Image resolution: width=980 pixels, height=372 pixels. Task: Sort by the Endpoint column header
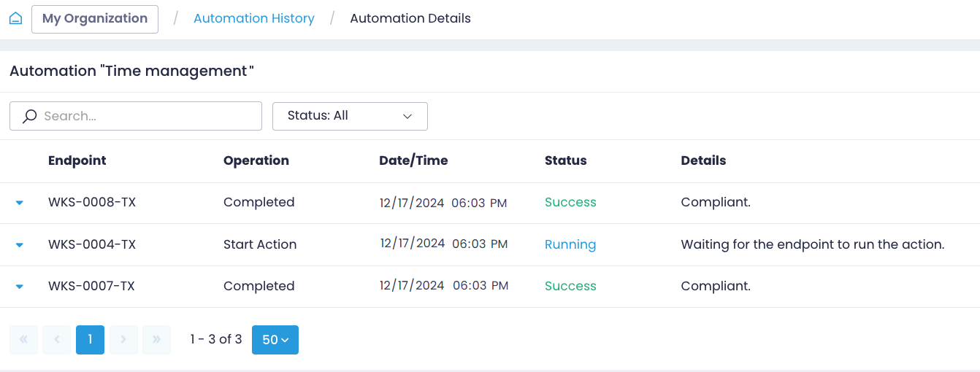click(x=77, y=160)
